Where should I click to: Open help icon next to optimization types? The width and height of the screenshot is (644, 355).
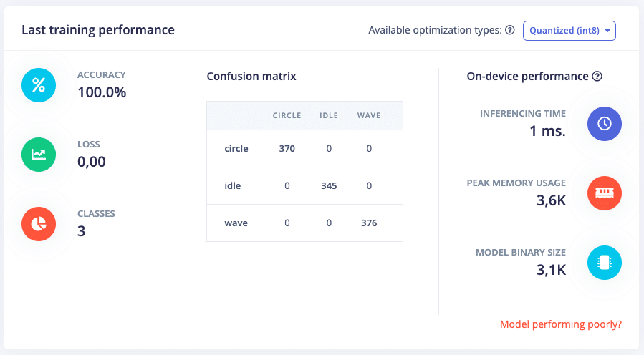coord(510,30)
